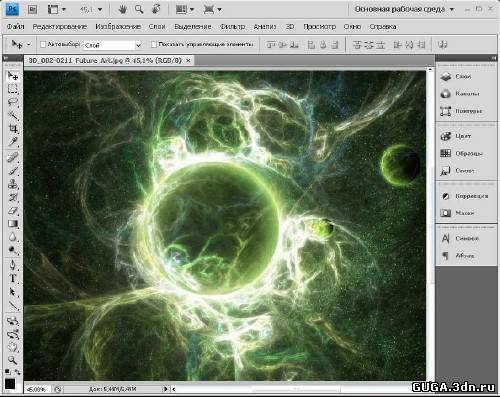Select the Clone Stamp tool
Screen dimensions: 500x397
coord(13,184)
